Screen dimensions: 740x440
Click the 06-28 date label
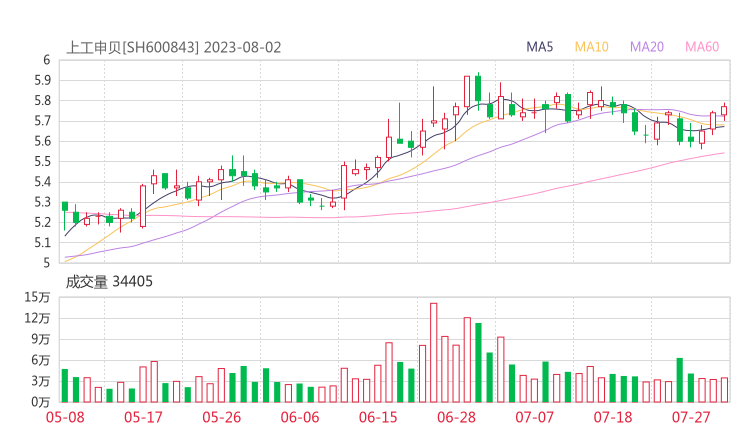[455, 416]
